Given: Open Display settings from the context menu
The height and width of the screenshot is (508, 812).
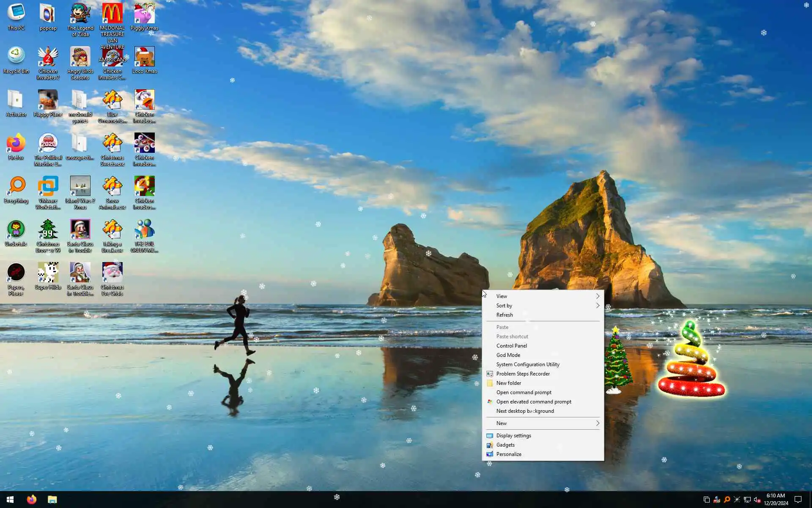Looking at the screenshot, I should click(x=513, y=436).
